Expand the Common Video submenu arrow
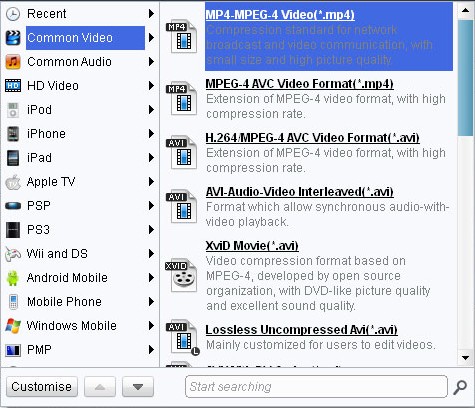Screen dimensions: 475x408 pyautogui.click(x=151, y=38)
